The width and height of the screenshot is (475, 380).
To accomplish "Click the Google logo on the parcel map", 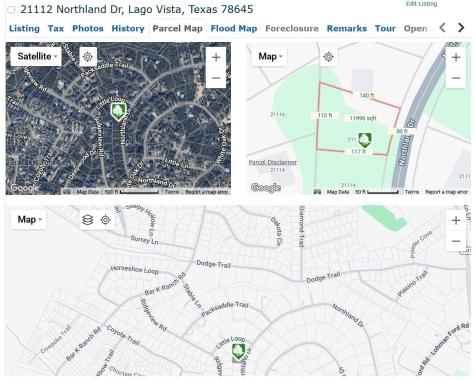I will click(266, 188).
